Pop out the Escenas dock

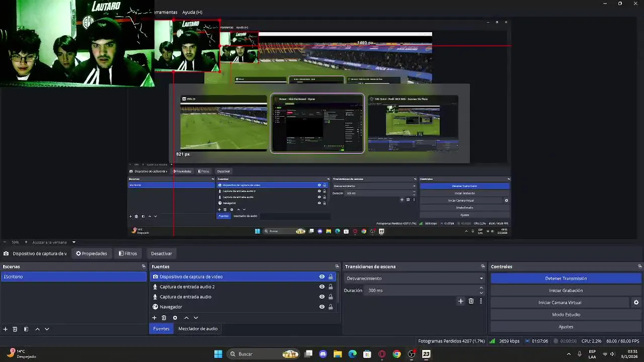pyautogui.click(x=143, y=266)
